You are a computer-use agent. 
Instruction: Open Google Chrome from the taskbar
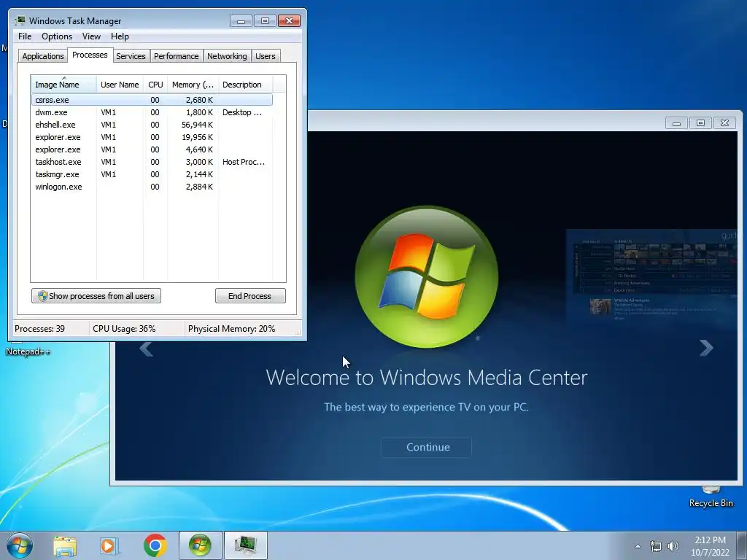155,545
